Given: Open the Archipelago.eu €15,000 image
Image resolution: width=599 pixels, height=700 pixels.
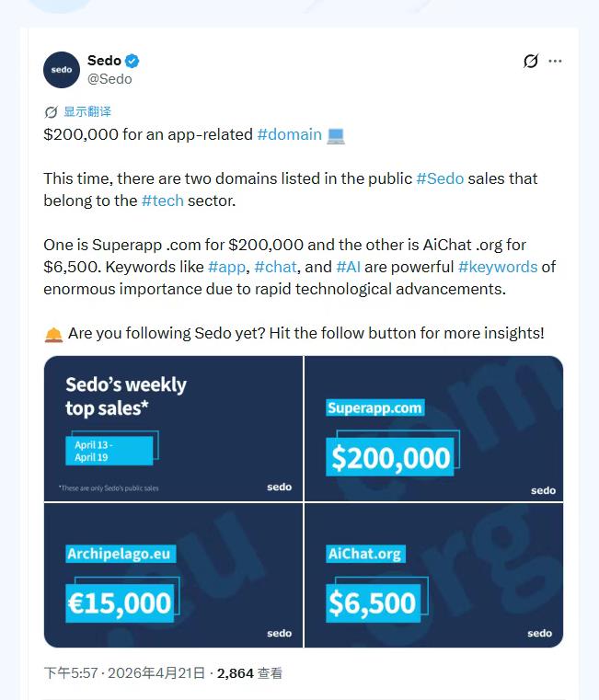Looking at the screenshot, I should pyautogui.click(x=173, y=575).
